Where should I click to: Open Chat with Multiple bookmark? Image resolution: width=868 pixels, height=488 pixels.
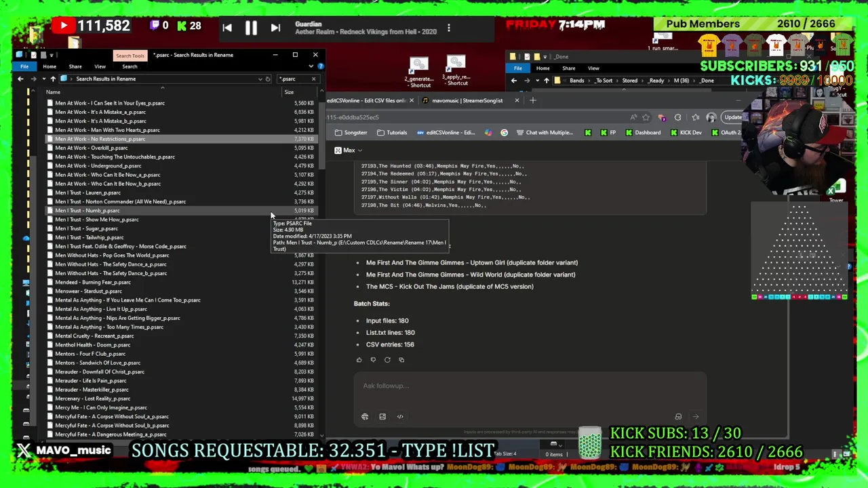(545, 133)
